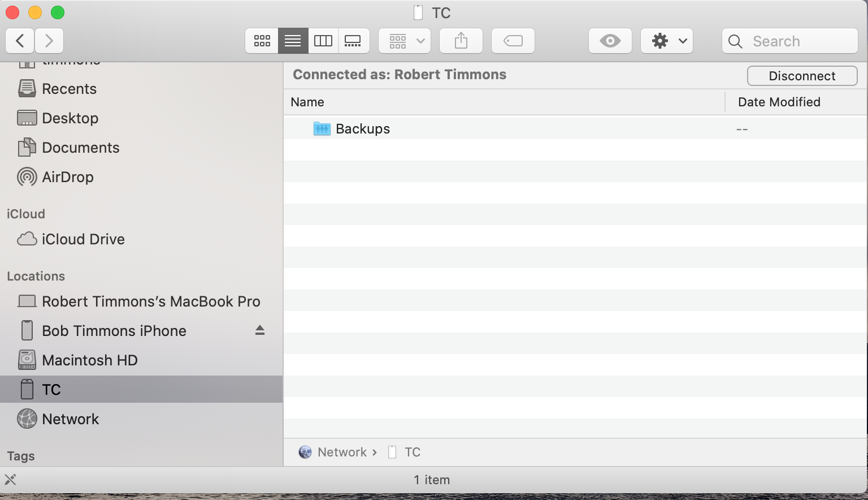Click the iCloud Drive cloud icon
868x500 pixels.
click(x=27, y=239)
